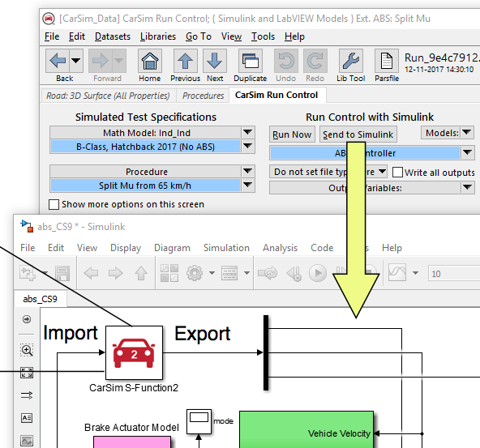Switch to Road: 3D Surface tab
This screenshot has height=448, width=480.
[108, 96]
